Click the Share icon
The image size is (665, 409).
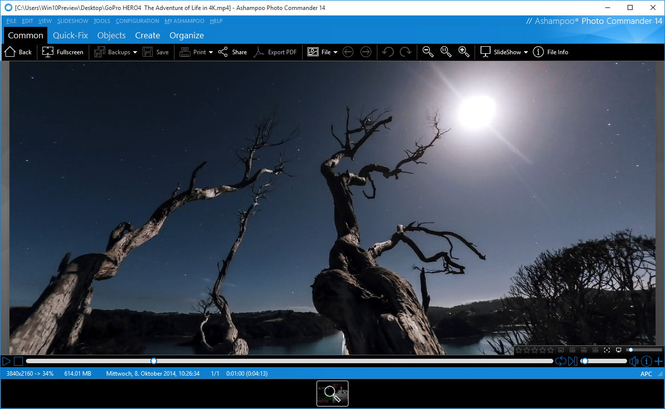pos(223,52)
